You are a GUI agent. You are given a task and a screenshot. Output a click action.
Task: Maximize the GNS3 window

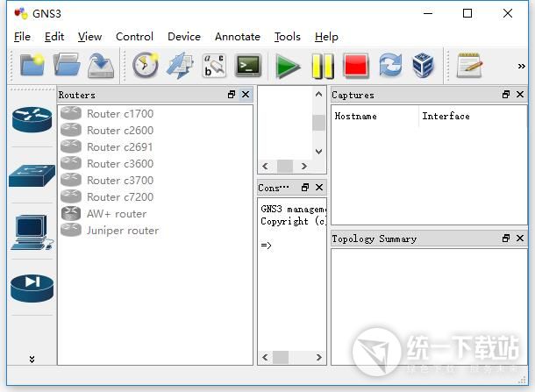tap(467, 13)
